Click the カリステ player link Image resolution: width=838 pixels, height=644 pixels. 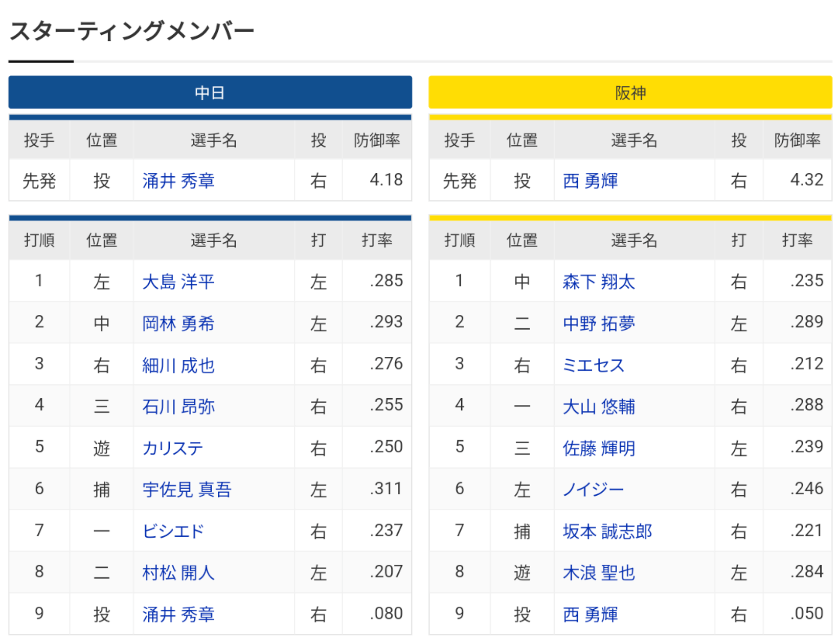172,448
